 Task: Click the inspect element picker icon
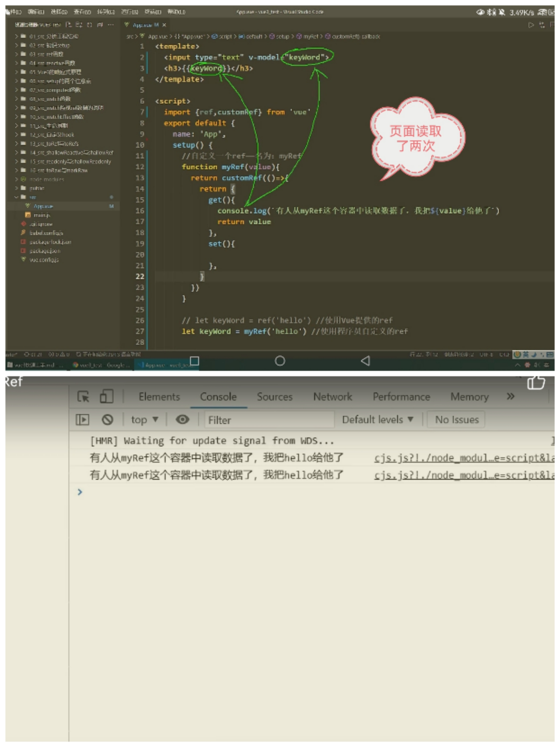pyautogui.click(x=83, y=397)
